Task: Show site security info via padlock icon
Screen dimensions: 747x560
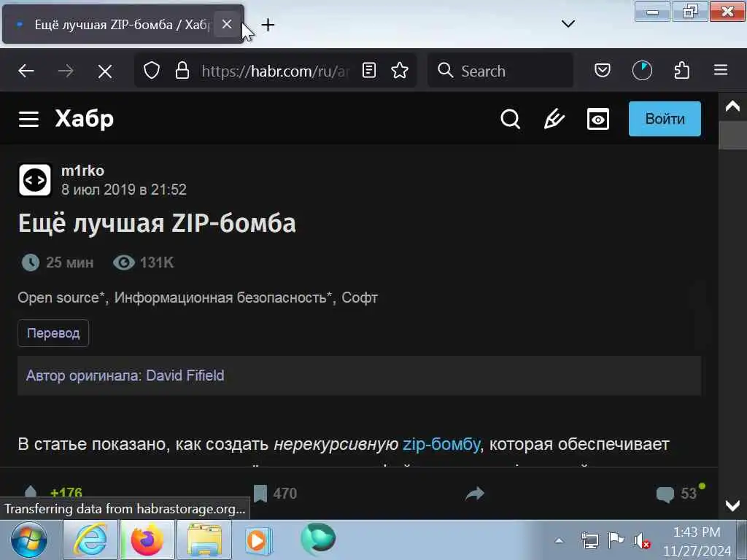Action: 182,71
